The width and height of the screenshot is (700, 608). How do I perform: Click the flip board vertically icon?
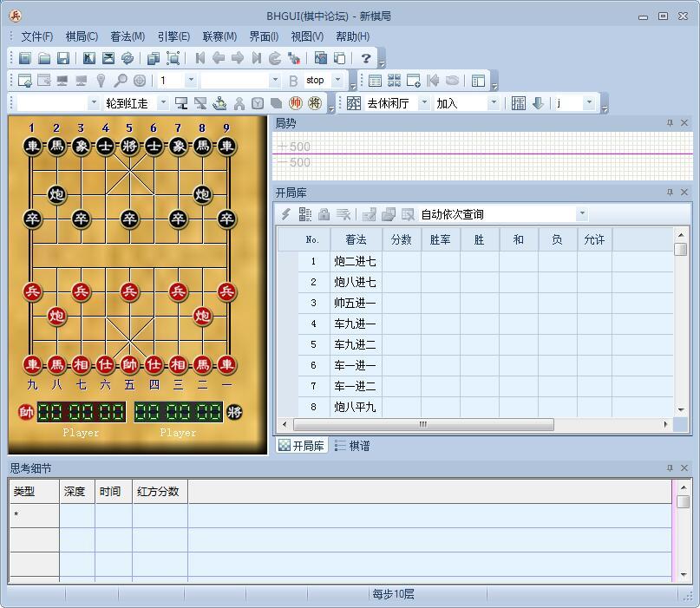point(108,58)
